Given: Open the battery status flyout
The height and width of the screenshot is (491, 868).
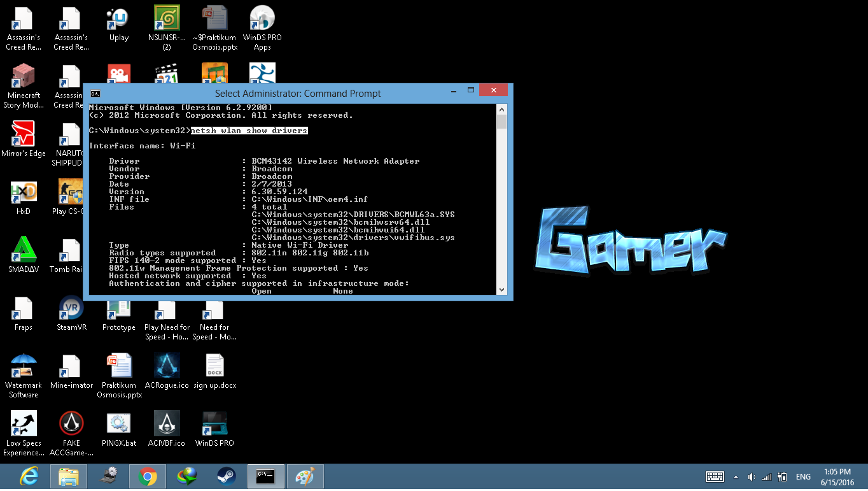Looking at the screenshot, I should [x=782, y=476].
